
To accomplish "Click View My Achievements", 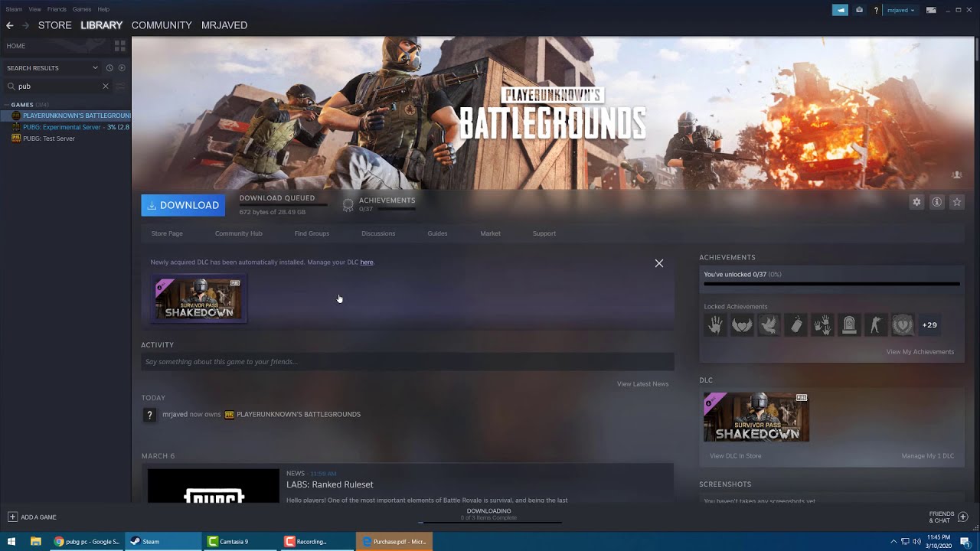I will 920,352.
